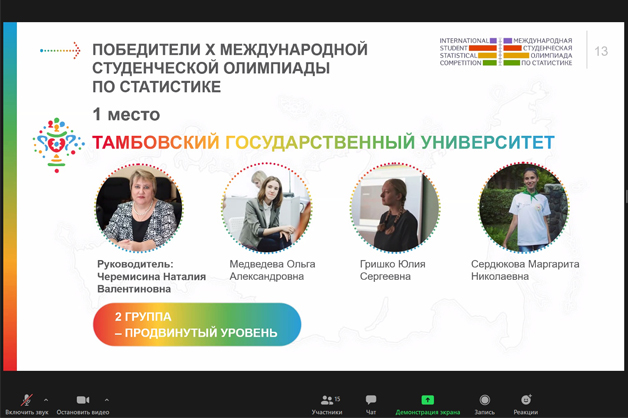This screenshot has width=628, height=418.
Task: Click the name 'Гришко Юлия Сергеевна'
Action: [392, 270]
